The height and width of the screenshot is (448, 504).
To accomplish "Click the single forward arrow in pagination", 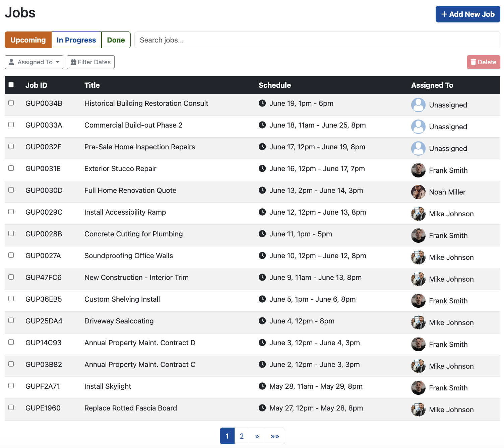I will 257,436.
